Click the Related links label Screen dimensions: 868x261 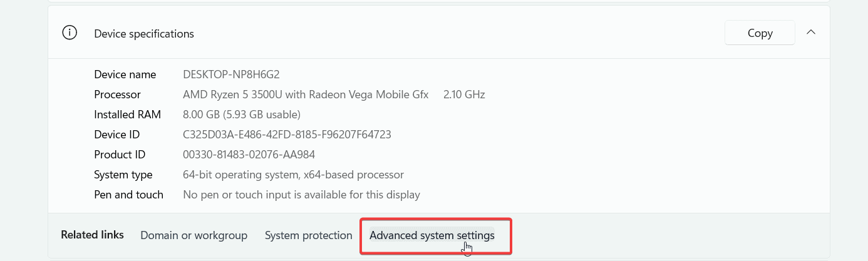coord(92,235)
